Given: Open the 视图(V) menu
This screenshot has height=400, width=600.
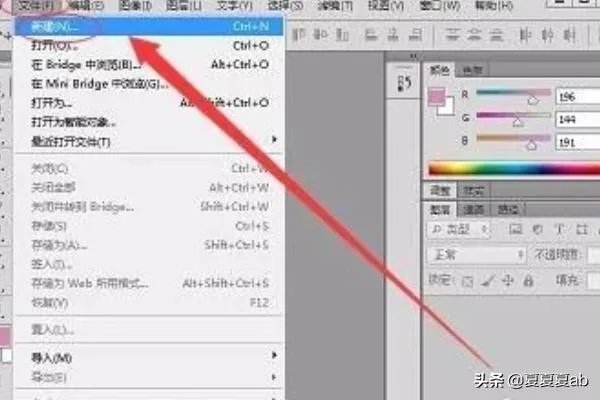Looking at the screenshot, I should point(386,6).
